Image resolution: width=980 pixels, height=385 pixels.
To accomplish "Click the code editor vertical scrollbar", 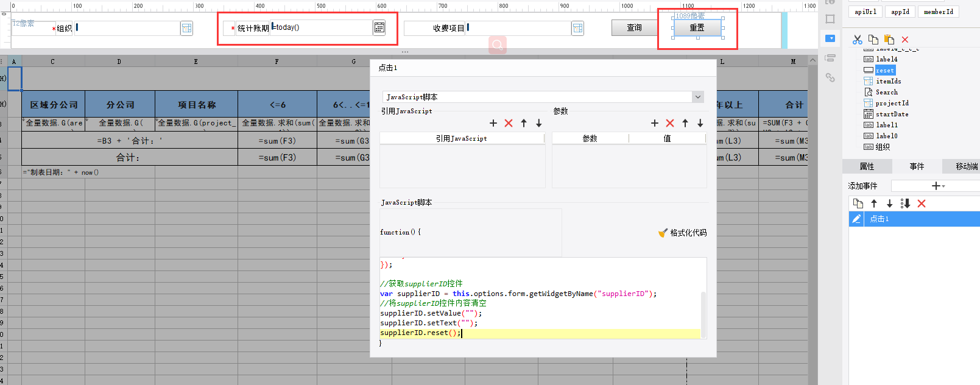I will click(x=703, y=314).
